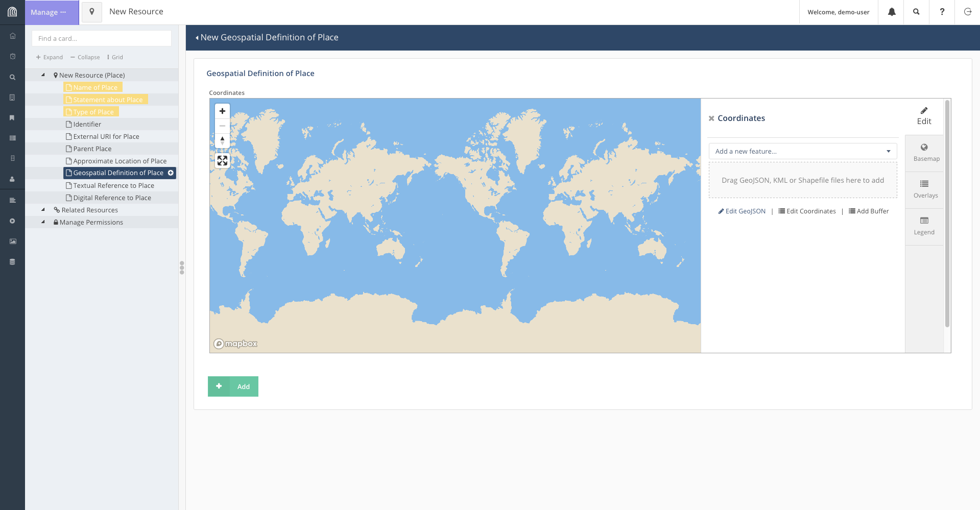Image resolution: width=980 pixels, height=510 pixels.
Task: Add a new Geospatial Definition tile icon
Action: (171, 173)
